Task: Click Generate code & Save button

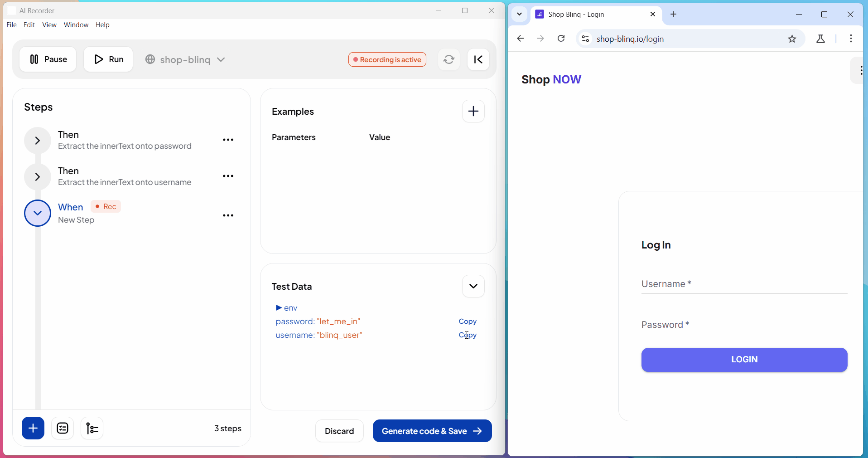Action: [x=432, y=431]
